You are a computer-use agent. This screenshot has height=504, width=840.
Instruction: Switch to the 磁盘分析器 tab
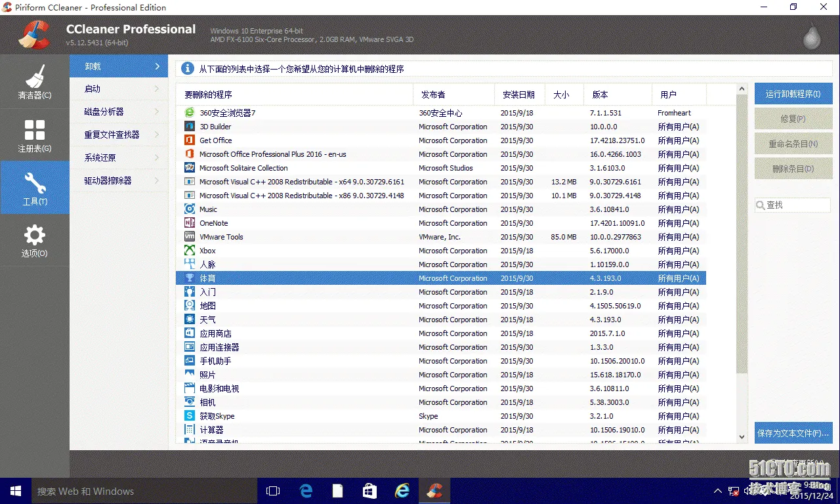click(119, 112)
